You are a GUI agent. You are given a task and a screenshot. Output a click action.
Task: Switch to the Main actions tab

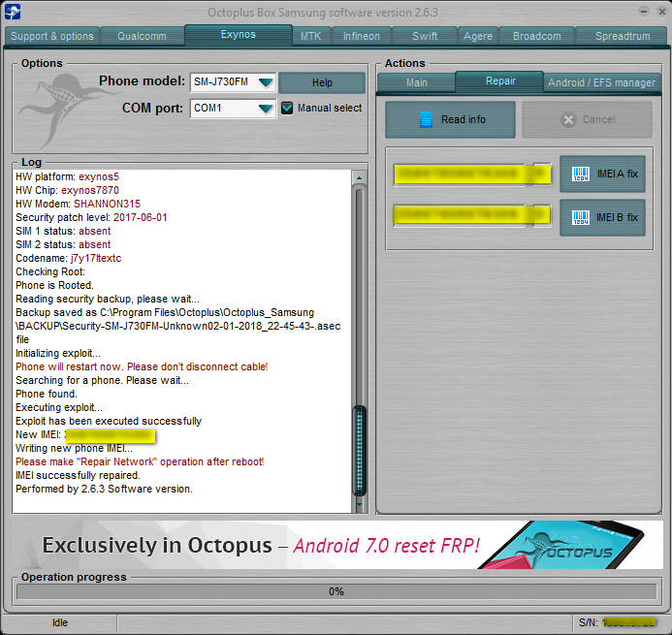tap(417, 82)
